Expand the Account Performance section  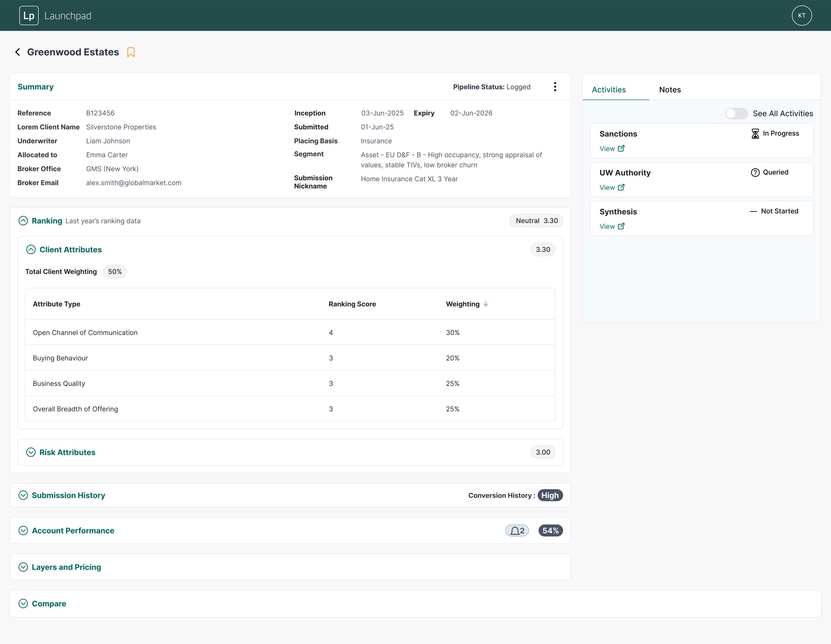[x=23, y=530]
